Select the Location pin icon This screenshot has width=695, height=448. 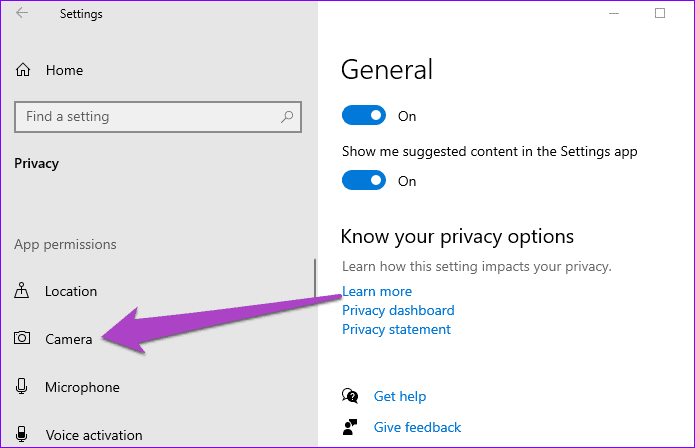point(22,291)
